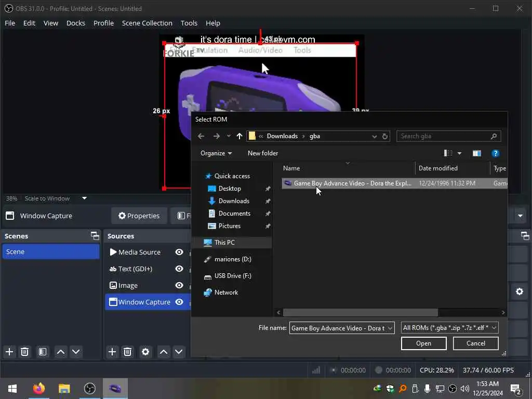This screenshot has width=532, height=399.
Task: Open File Explorer from the taskbar
Action: (x=64, y=389)
